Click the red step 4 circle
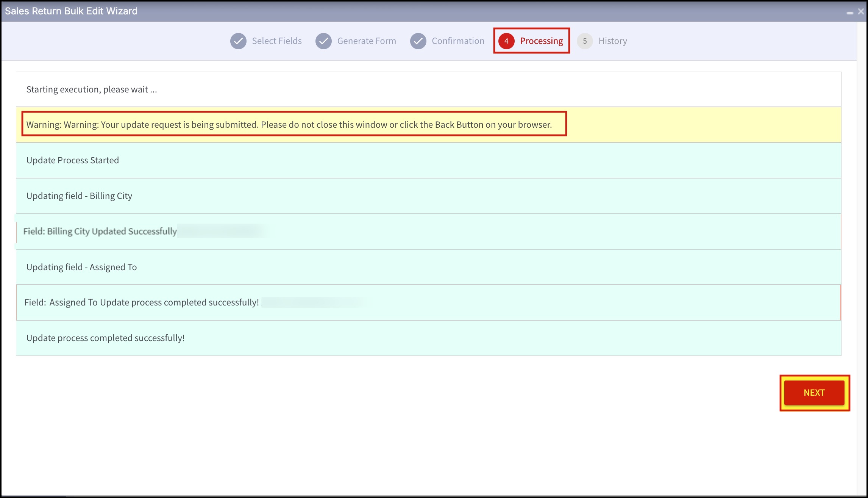This screenshot has height=498, width=868. click(x=506, y=41)
